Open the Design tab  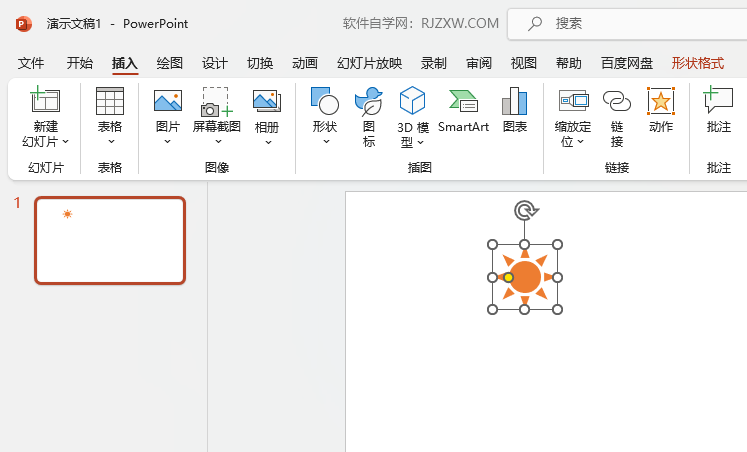click(215, 63)
